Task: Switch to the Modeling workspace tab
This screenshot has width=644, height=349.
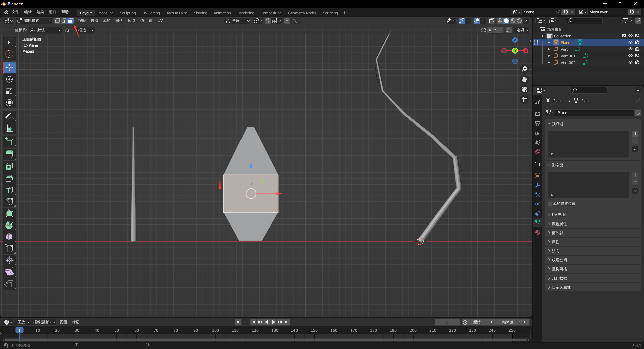Action: pyautogui.click(x=106, y=13)
